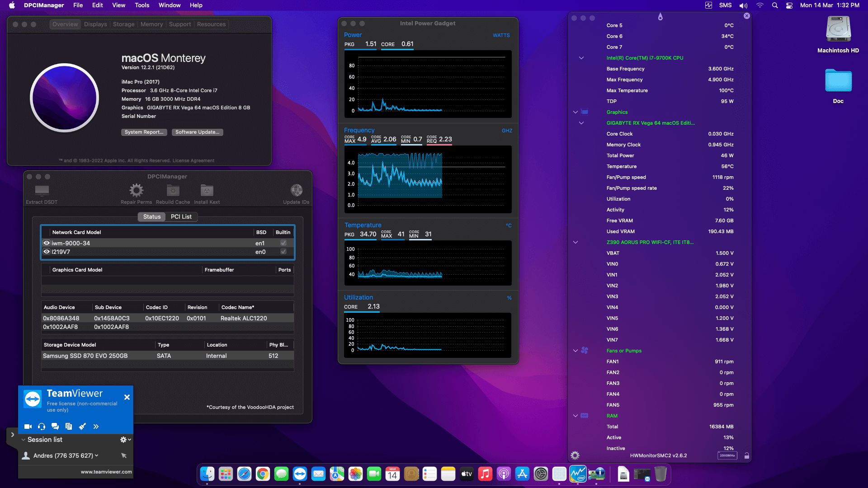Open the www.teamviewer.com link
Image resolution: width=868 pixels, height=488 pixels.
tap(106, 472)
